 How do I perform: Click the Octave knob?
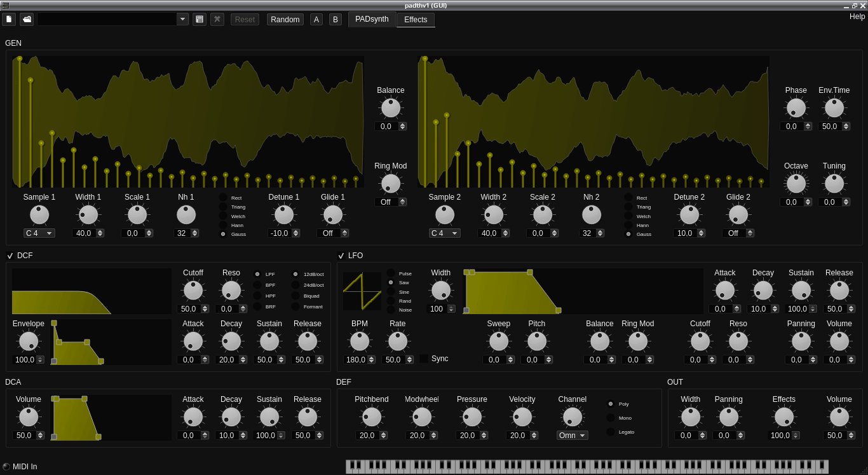796,184
